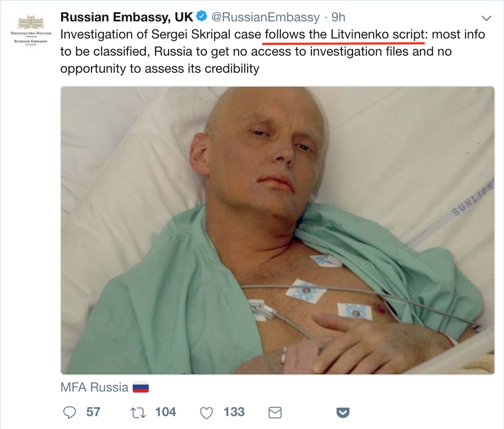
Task: Click the 'Investigation of Sergei Skripal case' text
Action: pos(160,35)
